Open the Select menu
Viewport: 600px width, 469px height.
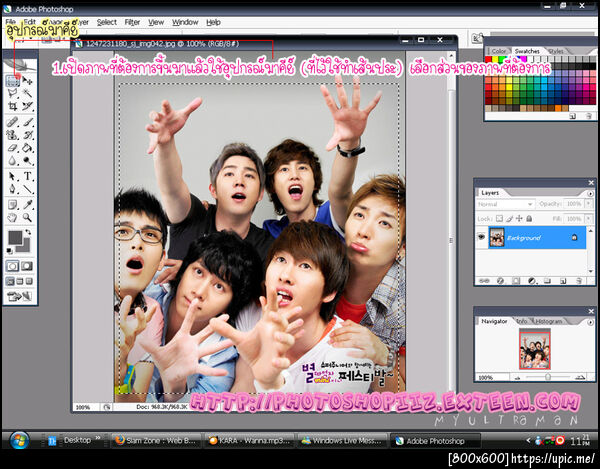107,22
